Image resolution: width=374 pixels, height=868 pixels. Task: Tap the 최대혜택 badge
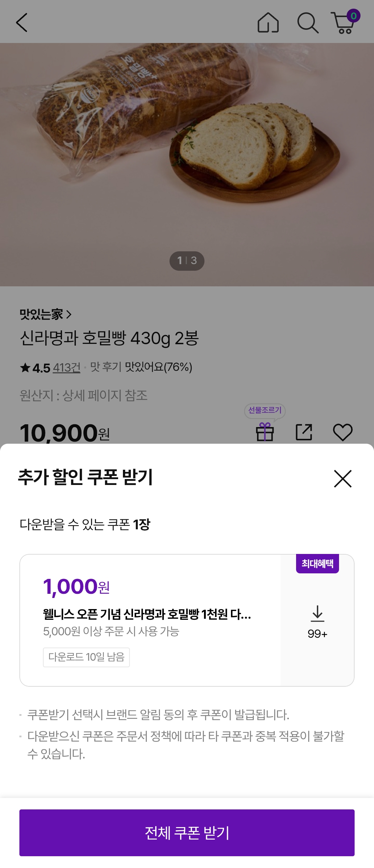coord(317,564)
